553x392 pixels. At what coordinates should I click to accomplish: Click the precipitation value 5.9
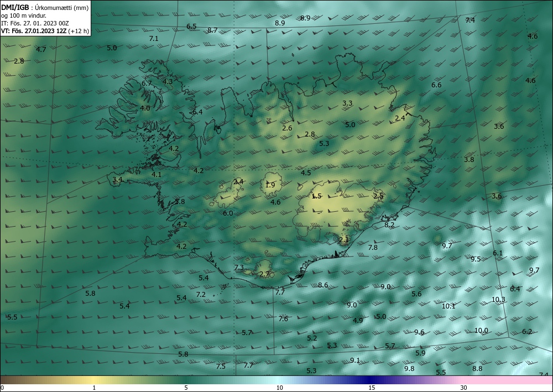(420, 353)
